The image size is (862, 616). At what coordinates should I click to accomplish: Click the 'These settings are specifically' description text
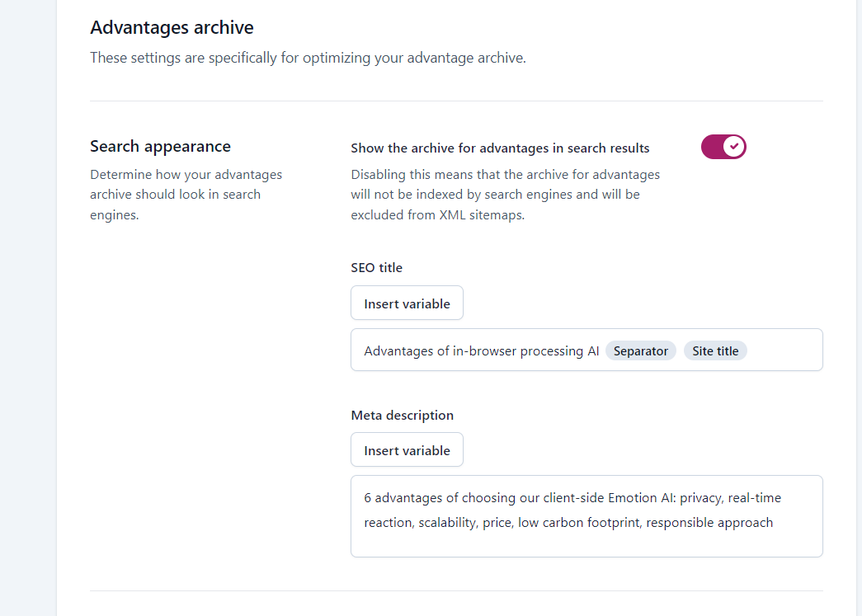(x=307, y=59)
